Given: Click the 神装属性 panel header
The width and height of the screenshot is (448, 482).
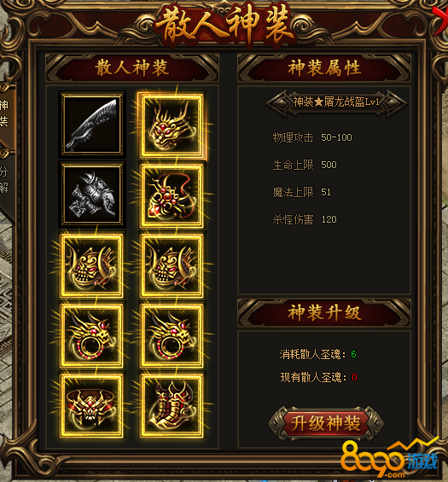Looking at the screenshot, I should [324, 67].
